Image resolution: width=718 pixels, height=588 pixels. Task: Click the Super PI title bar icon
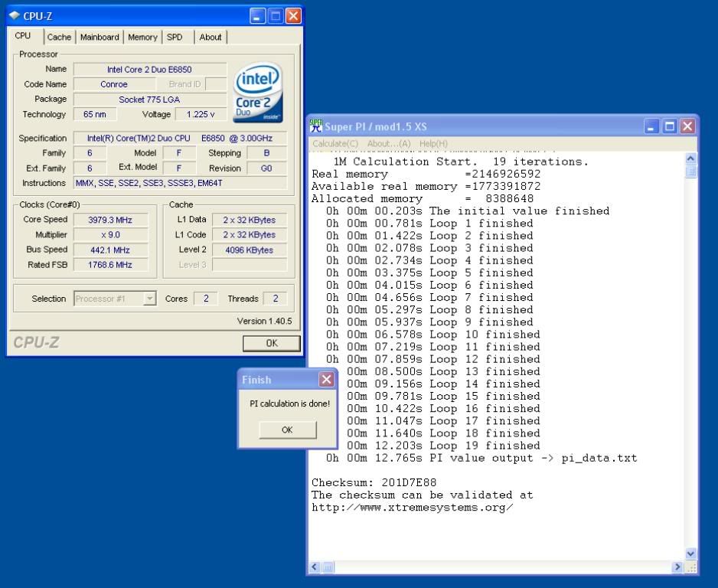316,126
